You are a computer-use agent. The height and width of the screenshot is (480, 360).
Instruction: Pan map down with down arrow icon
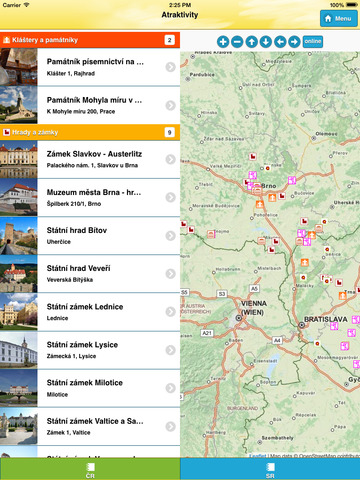pos(266,42)
